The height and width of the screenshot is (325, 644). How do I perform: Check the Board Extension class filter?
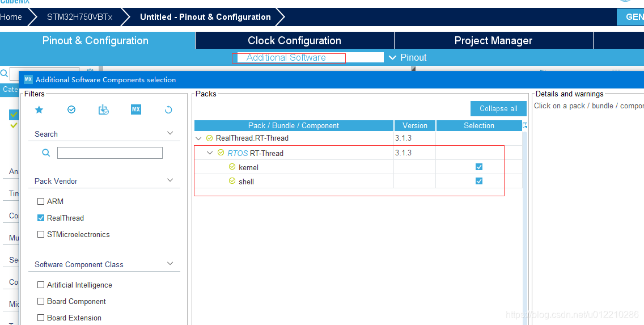[x=41, y=318]
